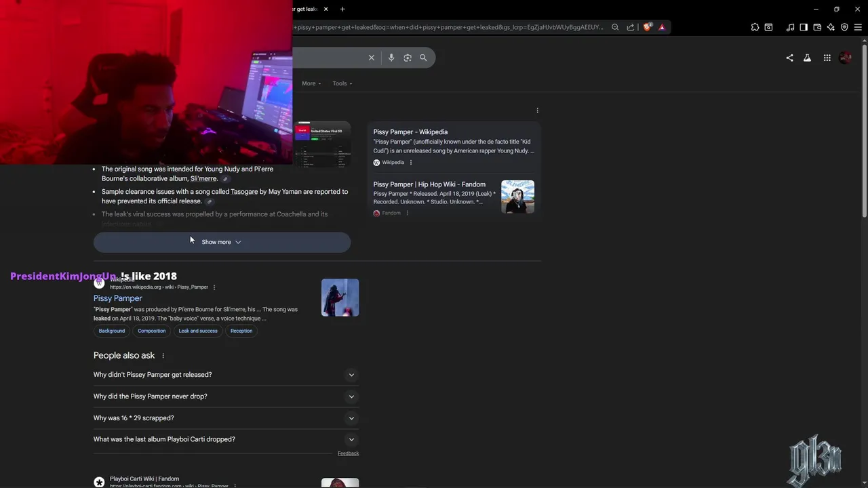Click the AI overview Viral 50 thumbnail

pos(322,144)
